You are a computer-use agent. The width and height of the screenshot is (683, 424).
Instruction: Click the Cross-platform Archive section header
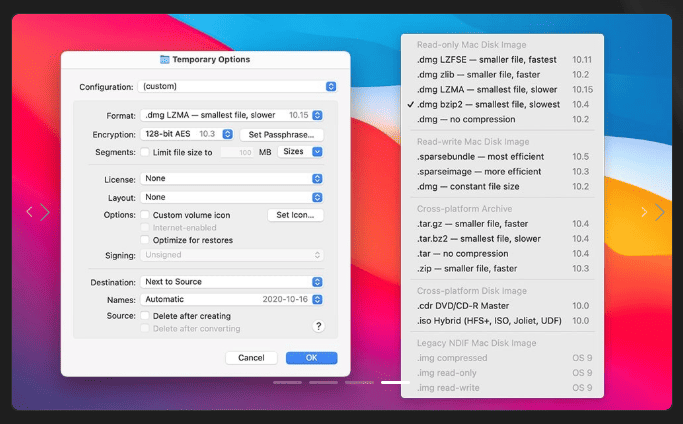click(464, 209)
